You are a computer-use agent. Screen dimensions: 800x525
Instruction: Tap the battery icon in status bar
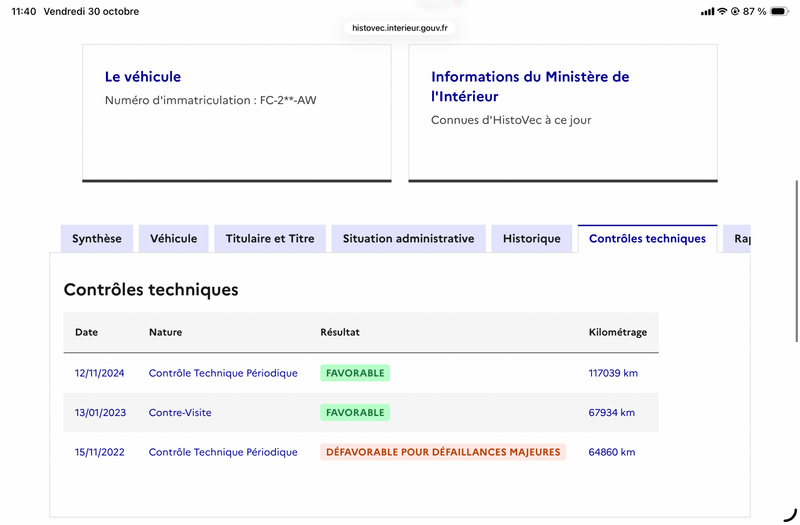[x=780, y=11]
